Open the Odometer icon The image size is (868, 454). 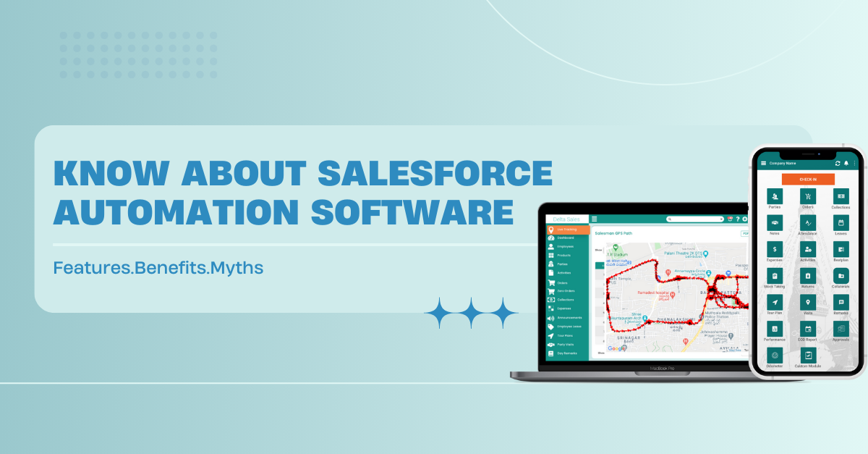775,355
